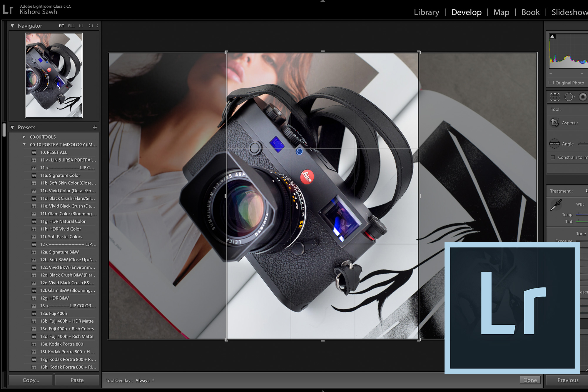
Task: Click the histogram graph
Action: tap(569, 51)
